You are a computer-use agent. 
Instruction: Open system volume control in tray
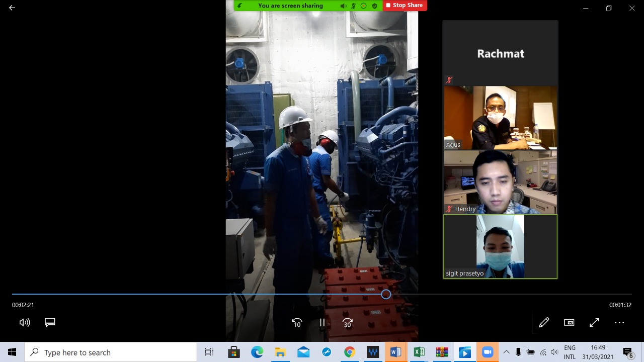[x=554, y=352]
